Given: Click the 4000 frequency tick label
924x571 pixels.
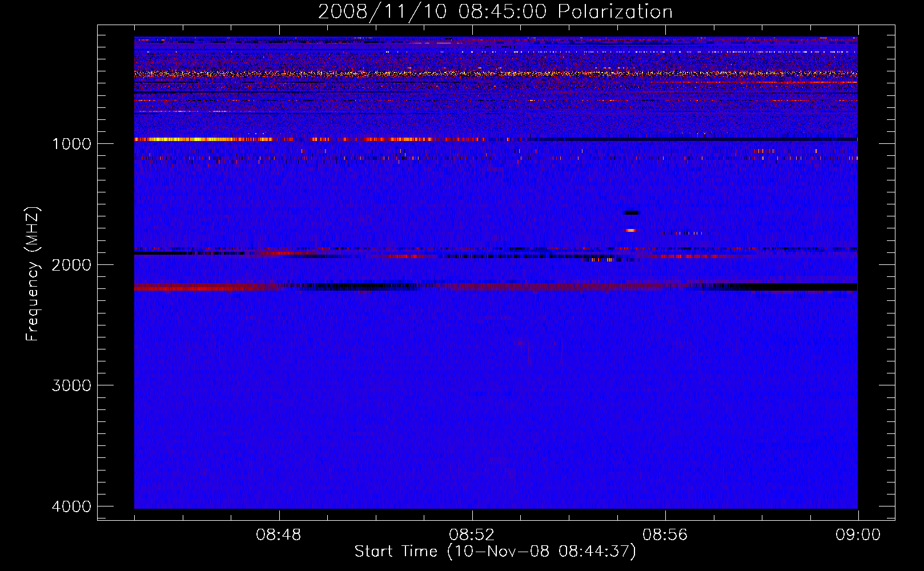Looking at the screenshot, I should [x=71, y=506].
